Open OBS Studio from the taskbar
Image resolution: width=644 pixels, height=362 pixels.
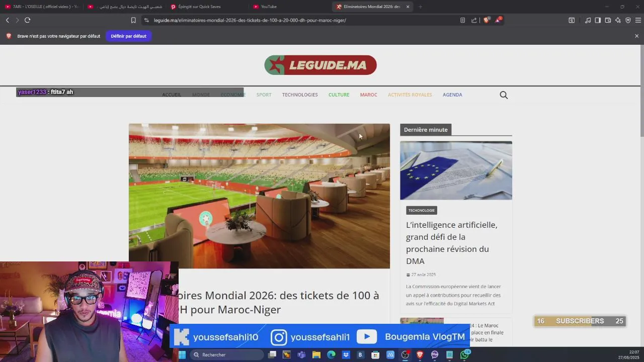(405, 355)
